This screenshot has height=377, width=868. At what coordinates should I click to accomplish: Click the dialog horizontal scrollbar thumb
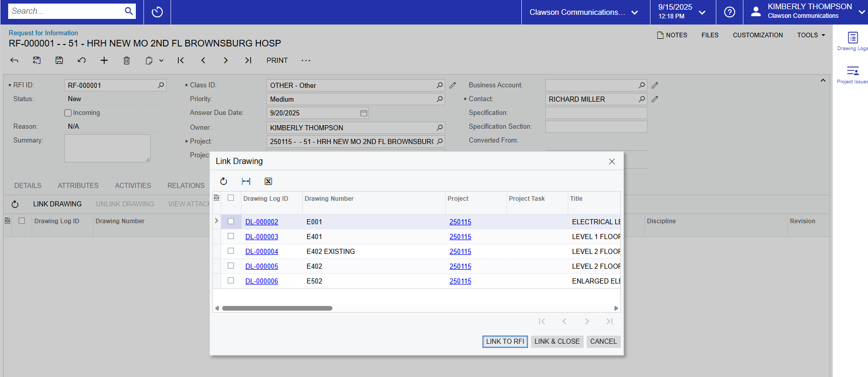pos(277,309)
